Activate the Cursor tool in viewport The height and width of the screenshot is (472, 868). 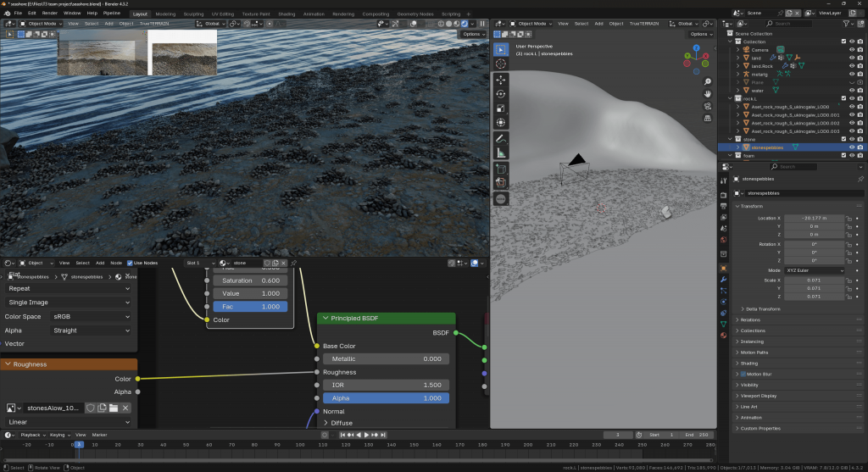[x=500, y=64]
